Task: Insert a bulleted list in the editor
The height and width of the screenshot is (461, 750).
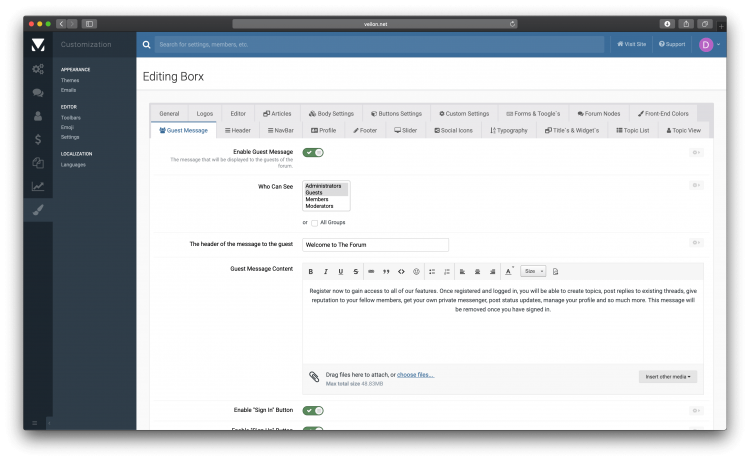Action: coord(432,272)
